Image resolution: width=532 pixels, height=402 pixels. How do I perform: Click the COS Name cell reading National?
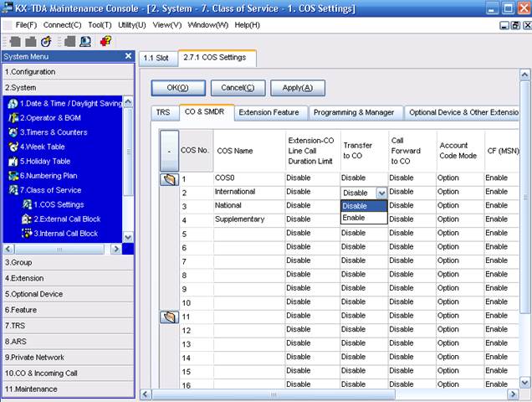tap(249, 205)
